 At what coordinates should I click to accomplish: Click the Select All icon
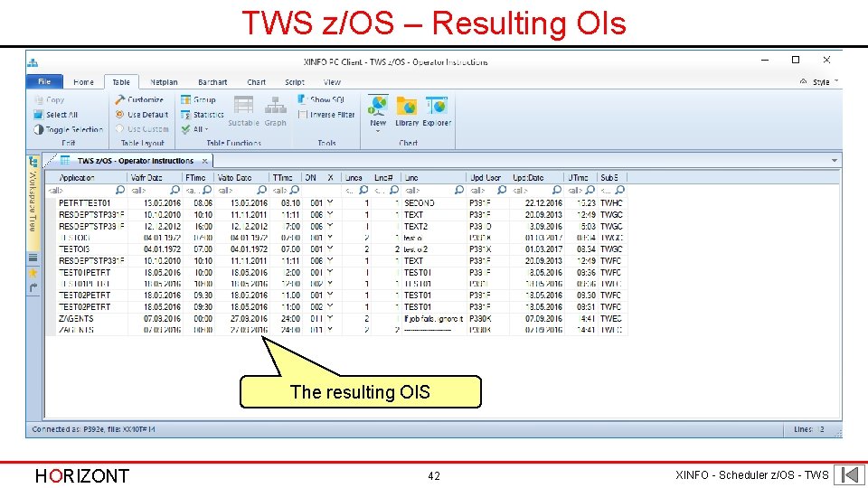[38, 115]
